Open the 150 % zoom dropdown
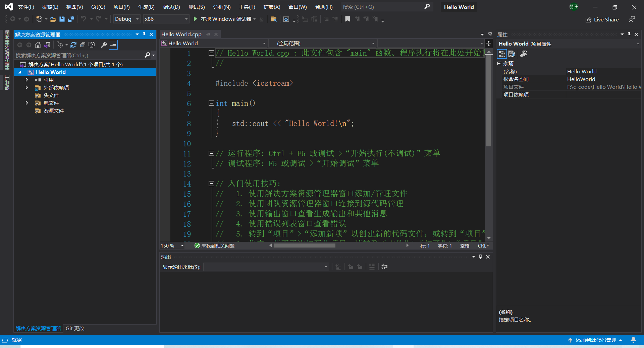This screenshot has width=644, height=348. coord(172,246)
